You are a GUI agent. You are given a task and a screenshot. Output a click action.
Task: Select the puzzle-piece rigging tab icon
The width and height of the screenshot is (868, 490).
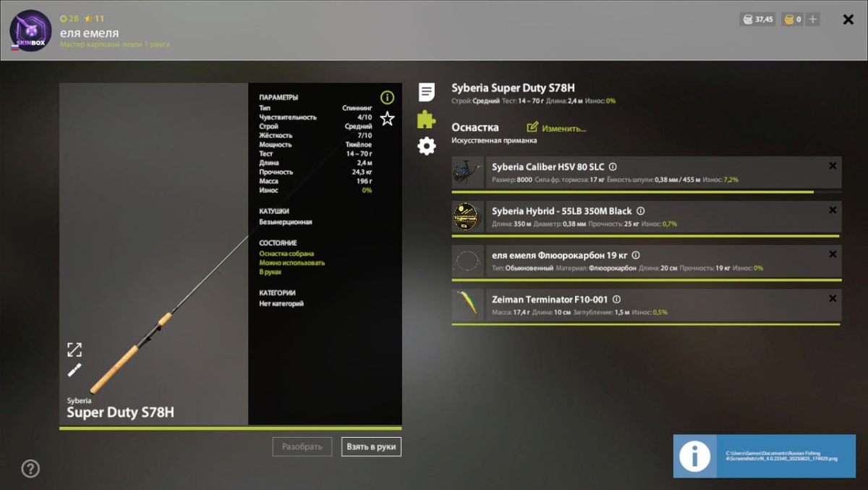tap(427, 119)
